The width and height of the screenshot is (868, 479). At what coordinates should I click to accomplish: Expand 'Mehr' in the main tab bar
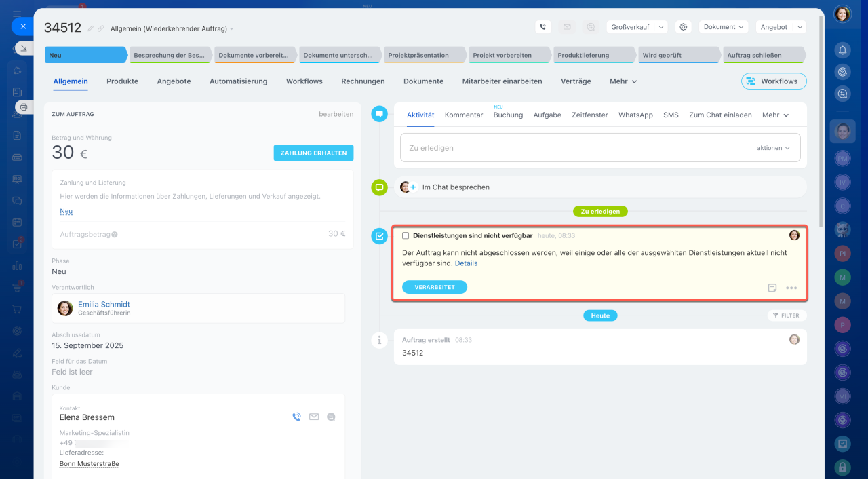[x=623, y=81]
